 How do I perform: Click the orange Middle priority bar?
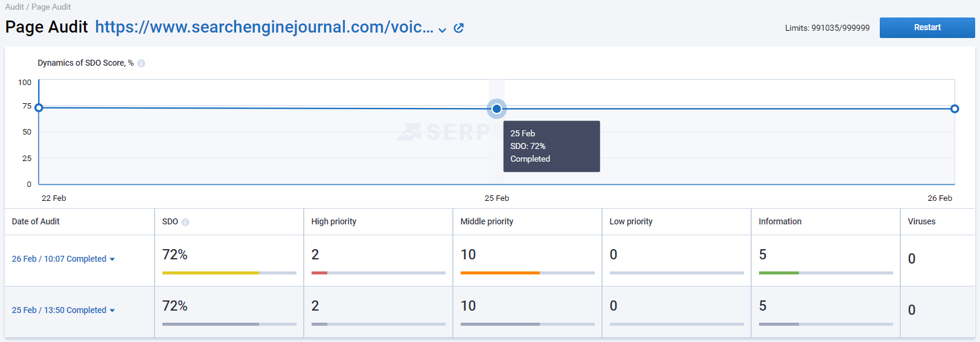coord(500,273)
